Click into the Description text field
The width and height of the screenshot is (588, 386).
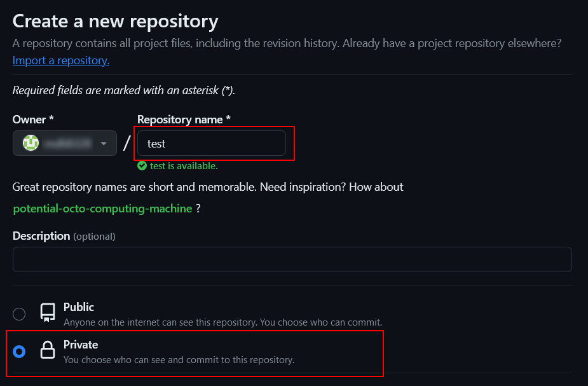[292, 259]
